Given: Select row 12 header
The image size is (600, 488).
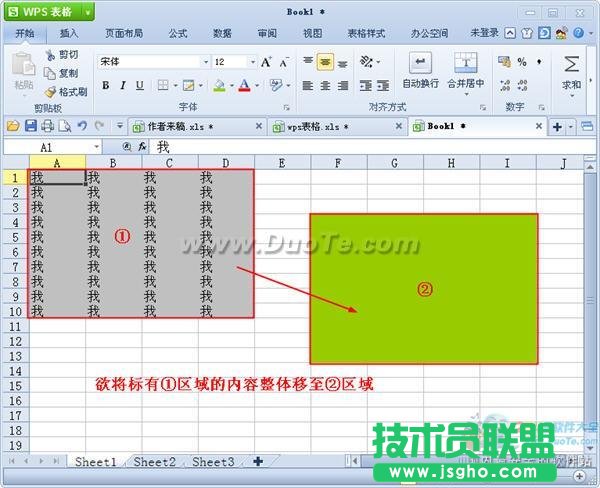Looking at the screenshot, I should [15, 341].
